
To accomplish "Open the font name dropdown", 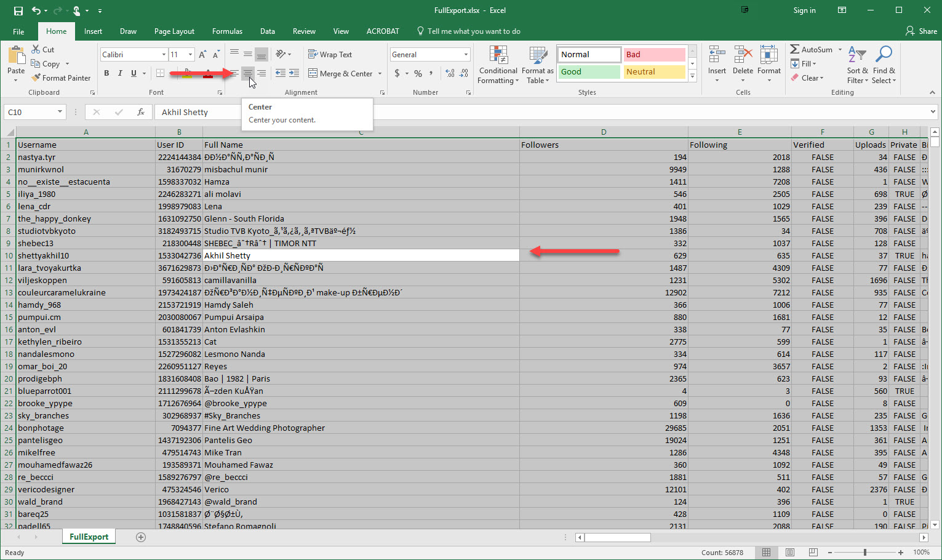I will pos(164,55).
